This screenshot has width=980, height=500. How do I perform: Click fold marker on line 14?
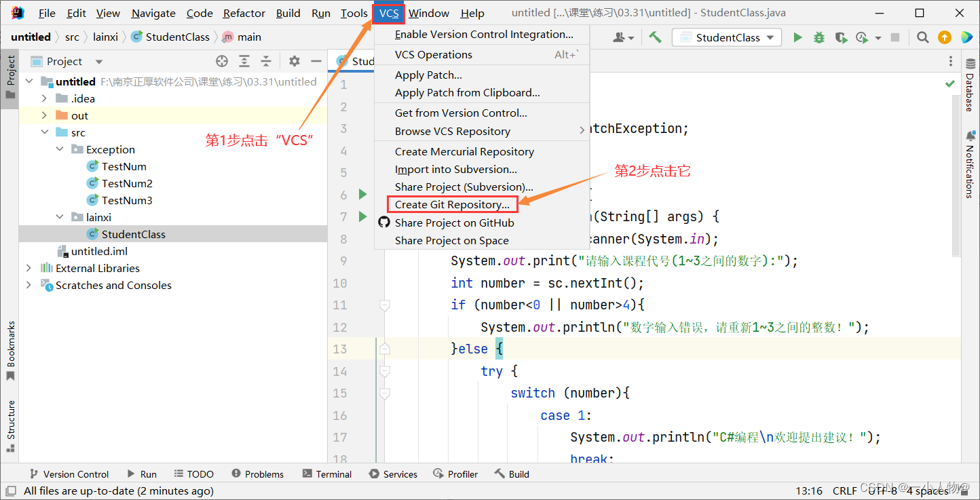[385, 371]
